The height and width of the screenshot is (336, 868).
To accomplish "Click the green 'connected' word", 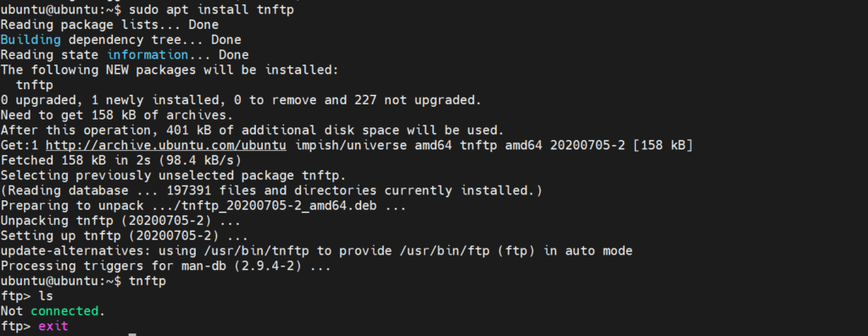I will pos(64,311).
